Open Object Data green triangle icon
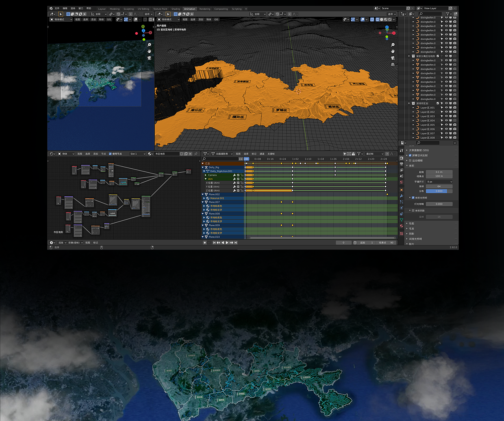The width and height of the screenshot is (504, 421). click(402, 220)
